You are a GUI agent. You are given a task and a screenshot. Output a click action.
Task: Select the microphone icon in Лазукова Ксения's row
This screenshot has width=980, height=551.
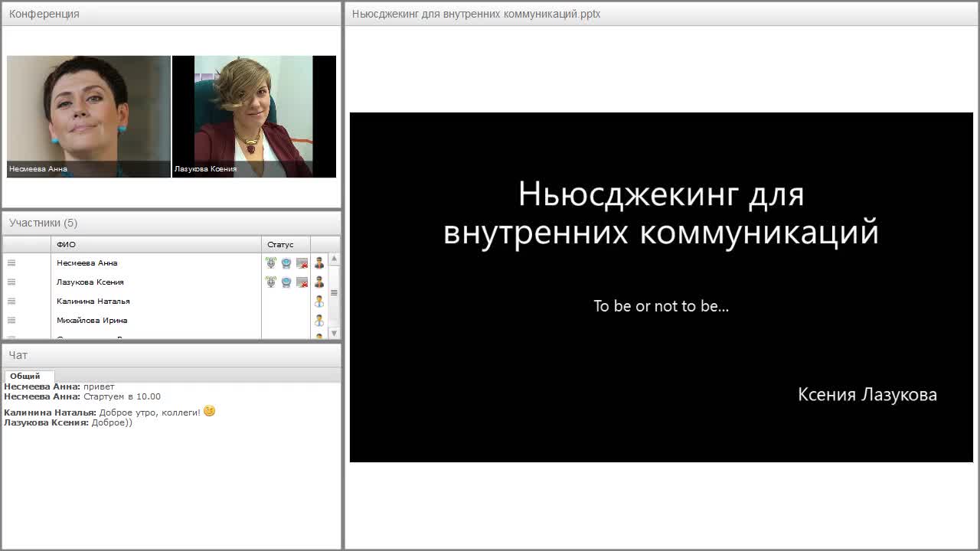click(x=271, y=282)
